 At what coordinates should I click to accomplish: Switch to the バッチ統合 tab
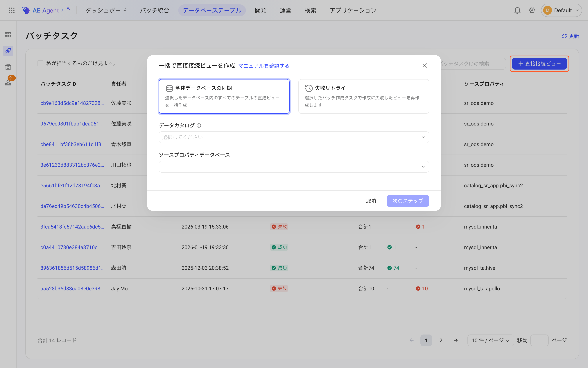(155, 10)
